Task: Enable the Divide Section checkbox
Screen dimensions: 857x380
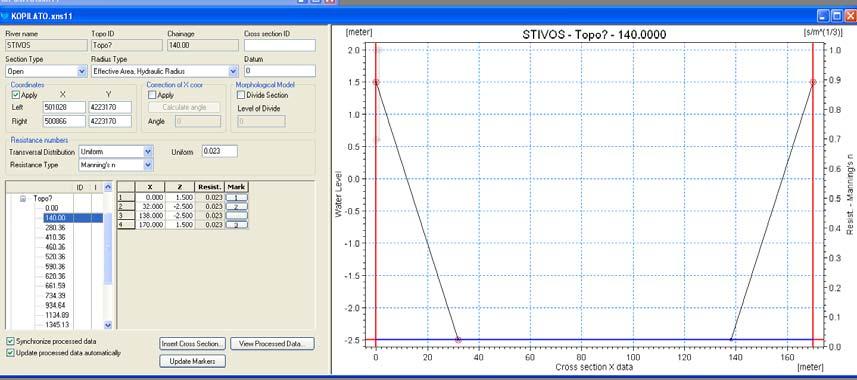Action: pyautogui.click(x=241, y=95)
